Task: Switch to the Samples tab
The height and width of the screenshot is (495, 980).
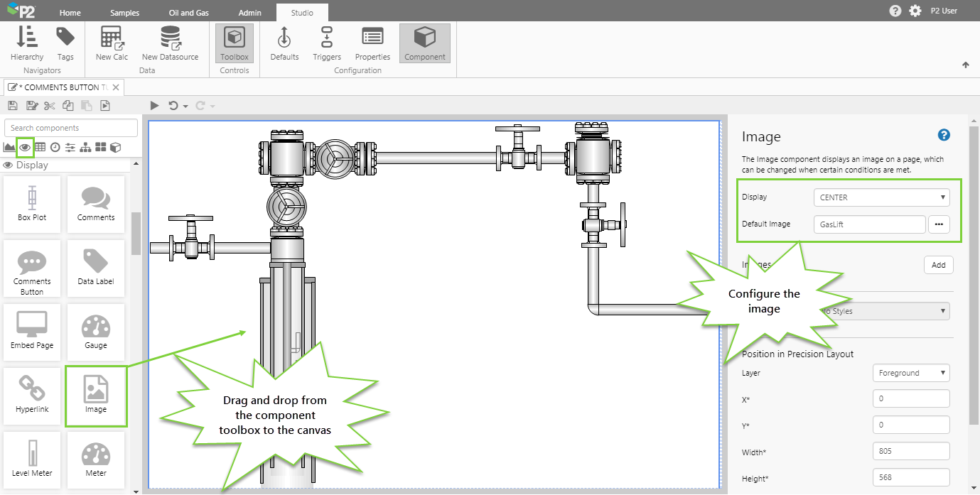Action: [125, 13]
